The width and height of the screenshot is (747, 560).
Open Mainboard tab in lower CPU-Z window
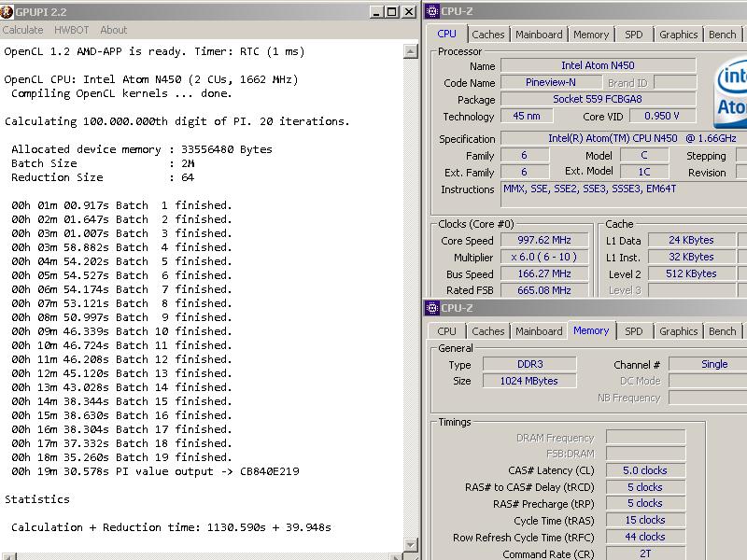click(539, 331)
